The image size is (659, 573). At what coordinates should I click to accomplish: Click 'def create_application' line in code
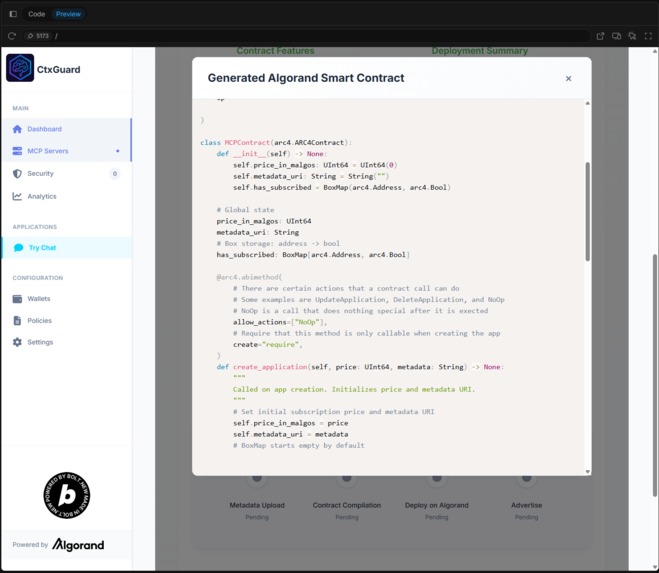click(x=360, y=367)
